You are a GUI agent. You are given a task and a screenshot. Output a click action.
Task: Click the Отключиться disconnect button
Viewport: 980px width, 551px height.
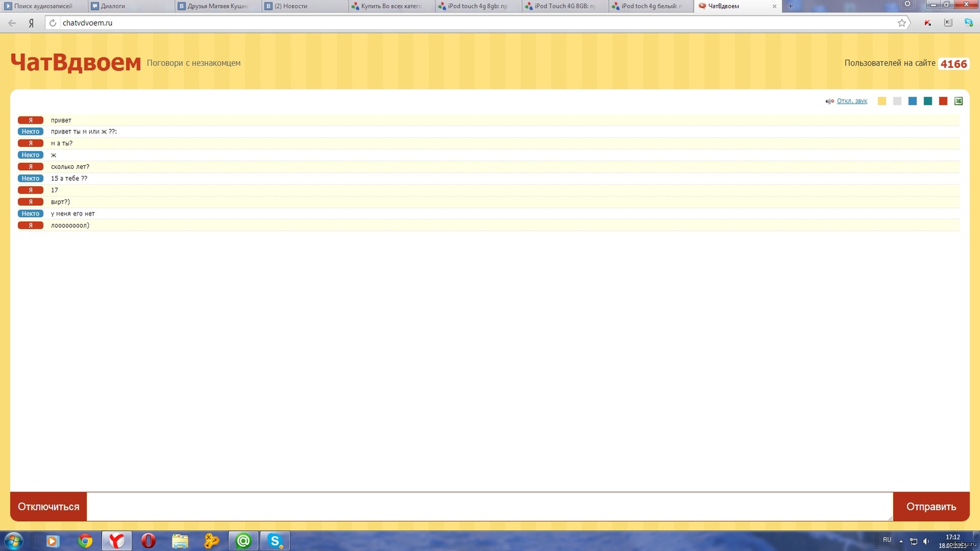point(48,506)
